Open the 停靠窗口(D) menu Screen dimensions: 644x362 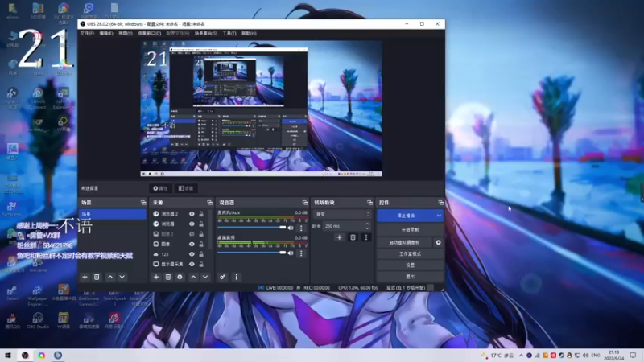point(149,33)
